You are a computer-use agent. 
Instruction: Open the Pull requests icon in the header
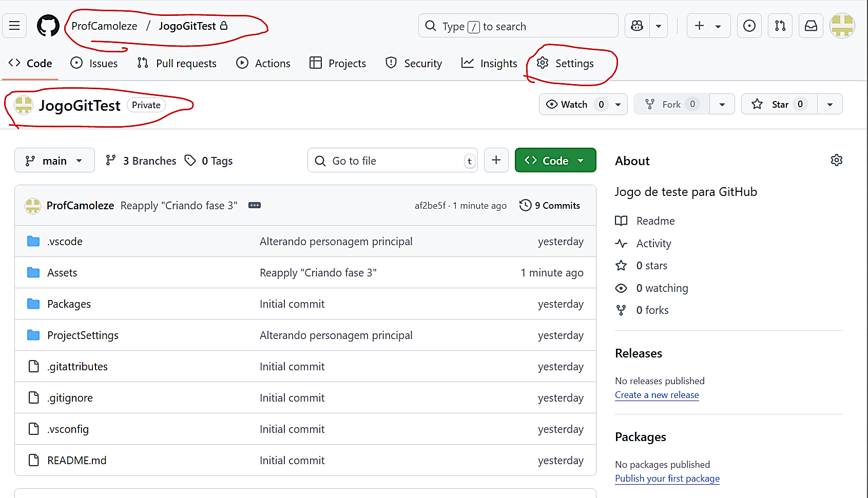780,26
